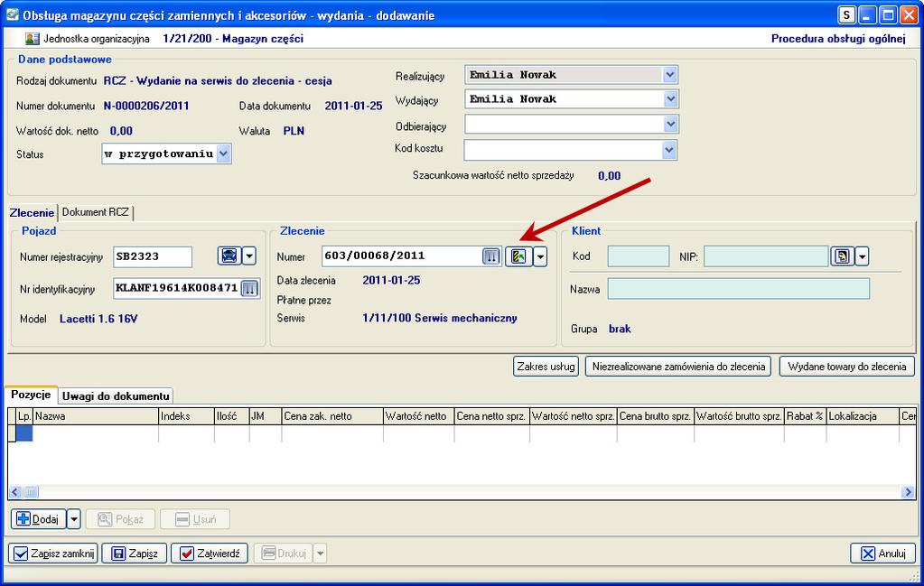This screenshot has width=924, height=586.
Task: Click the order selection icon beside Zlecenie Numer
Action: 518,256
